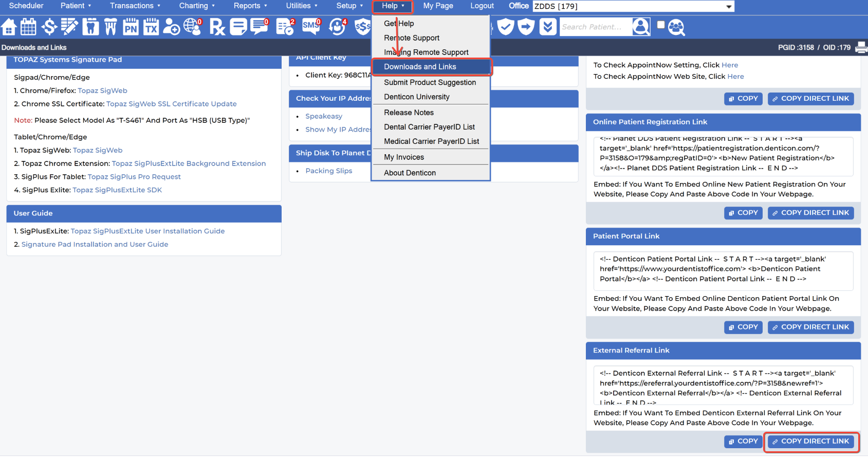This screenshot has height=459, width=868.
Task: Click the Patient Portal Link embed code box
Action: pos(723,271)
